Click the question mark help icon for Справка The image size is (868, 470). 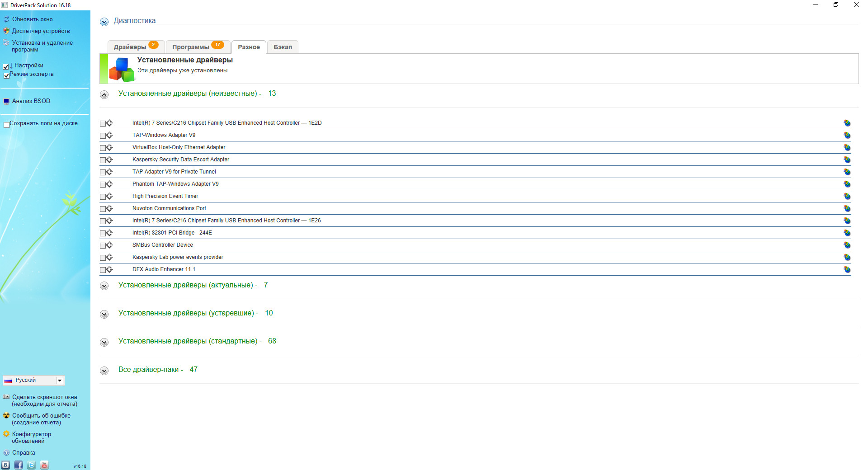click(x=6, y=452)
